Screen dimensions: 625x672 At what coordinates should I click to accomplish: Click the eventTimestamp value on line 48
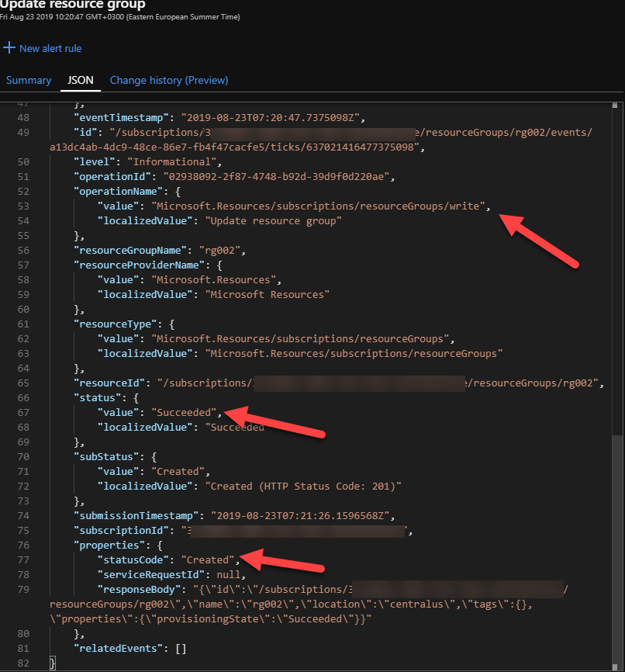pos(272,118)
